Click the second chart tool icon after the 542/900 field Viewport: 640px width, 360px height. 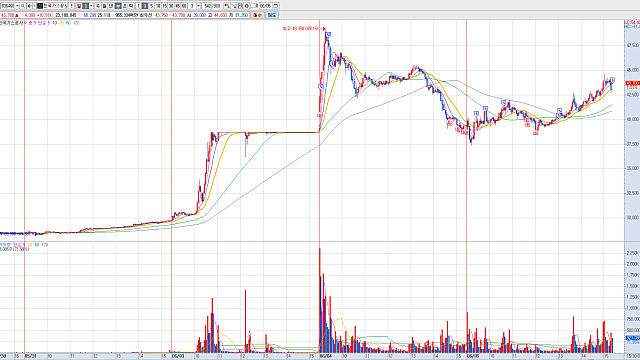(233, 6)
